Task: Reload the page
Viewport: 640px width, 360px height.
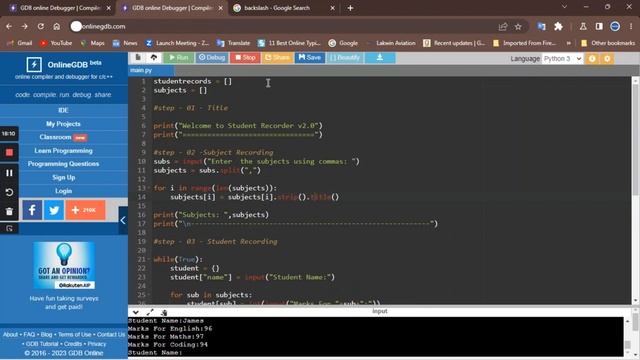Action: [x=40, y=27]
